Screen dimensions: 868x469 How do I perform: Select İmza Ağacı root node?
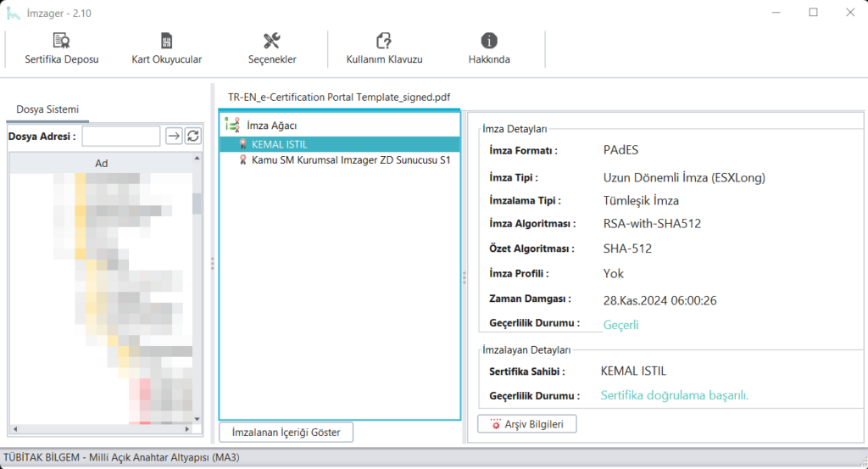click(271, 126)
